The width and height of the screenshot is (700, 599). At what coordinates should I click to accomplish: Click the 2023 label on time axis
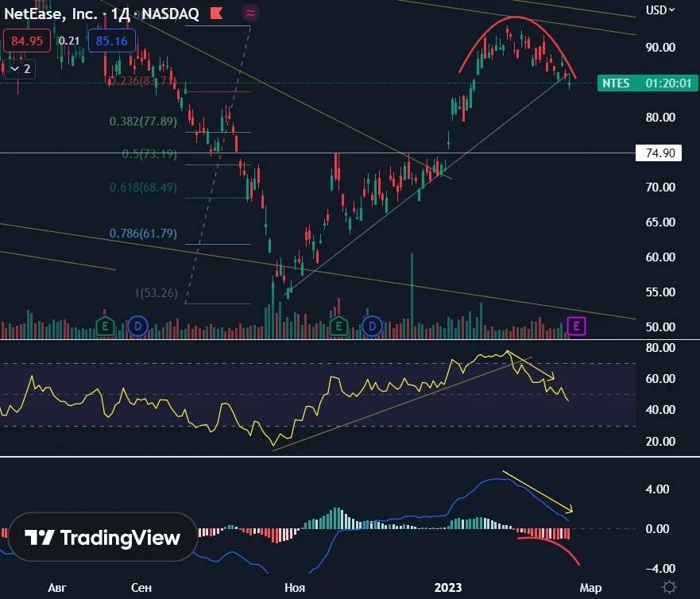(448, 587)
